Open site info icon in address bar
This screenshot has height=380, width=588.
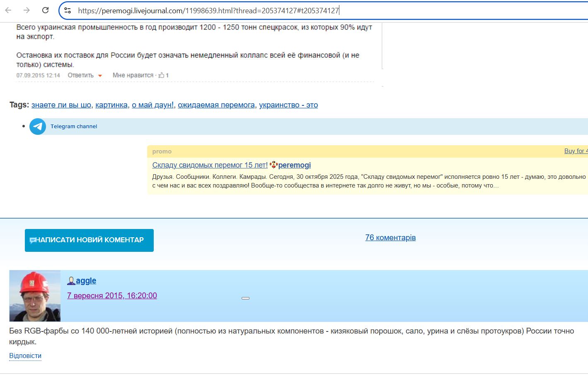click(68, 10)
